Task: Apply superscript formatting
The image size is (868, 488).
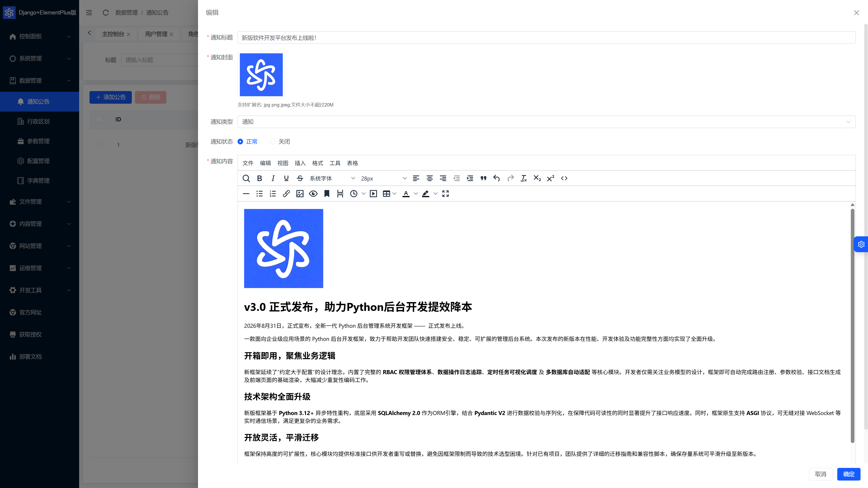Action: click(x=551, y=178)
